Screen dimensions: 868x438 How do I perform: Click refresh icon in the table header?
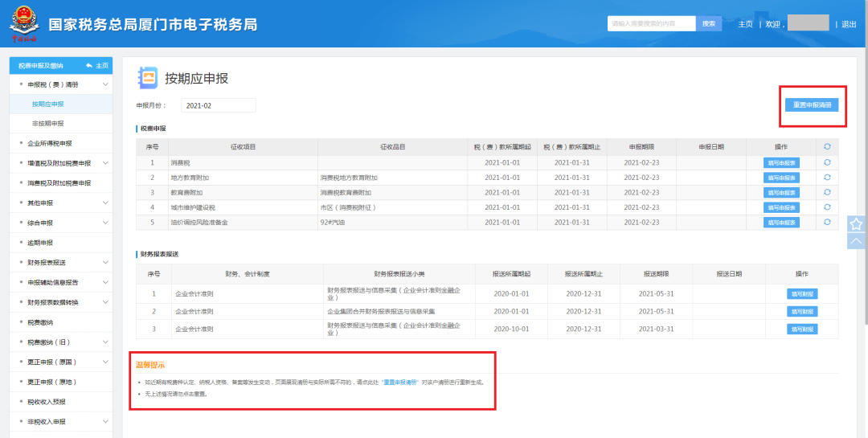827,147
